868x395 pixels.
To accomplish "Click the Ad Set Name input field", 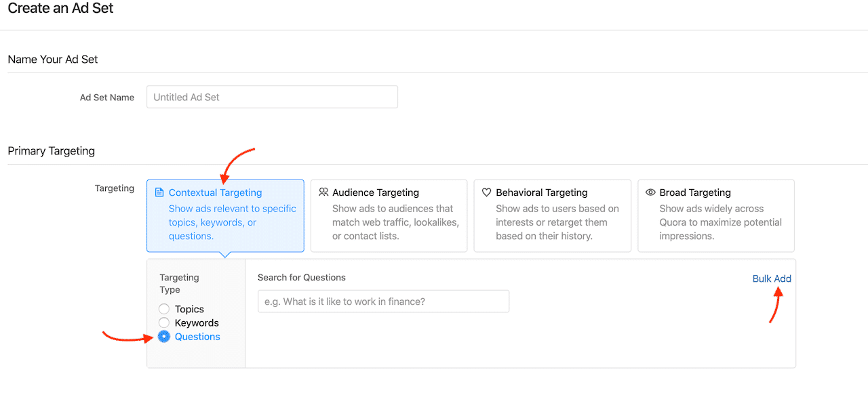I will (x=272, y=97).
